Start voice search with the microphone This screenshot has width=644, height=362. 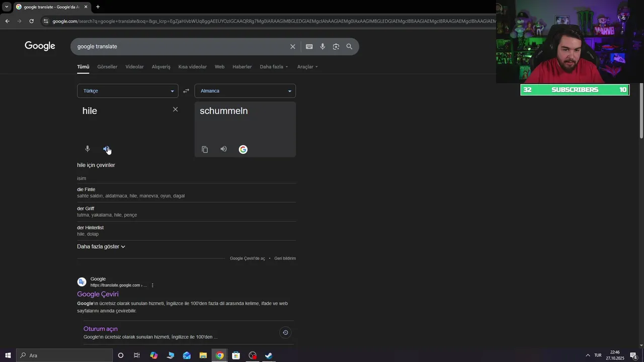pos(323,46)
